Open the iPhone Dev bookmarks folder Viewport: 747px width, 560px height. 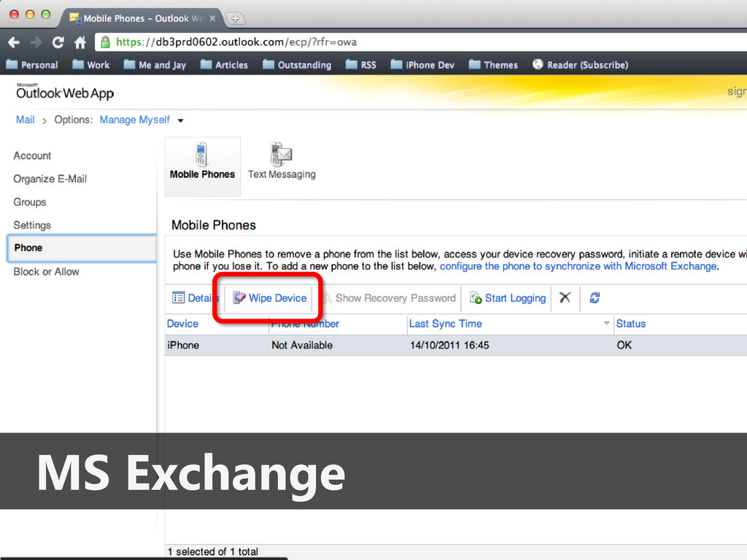(422, 65)
